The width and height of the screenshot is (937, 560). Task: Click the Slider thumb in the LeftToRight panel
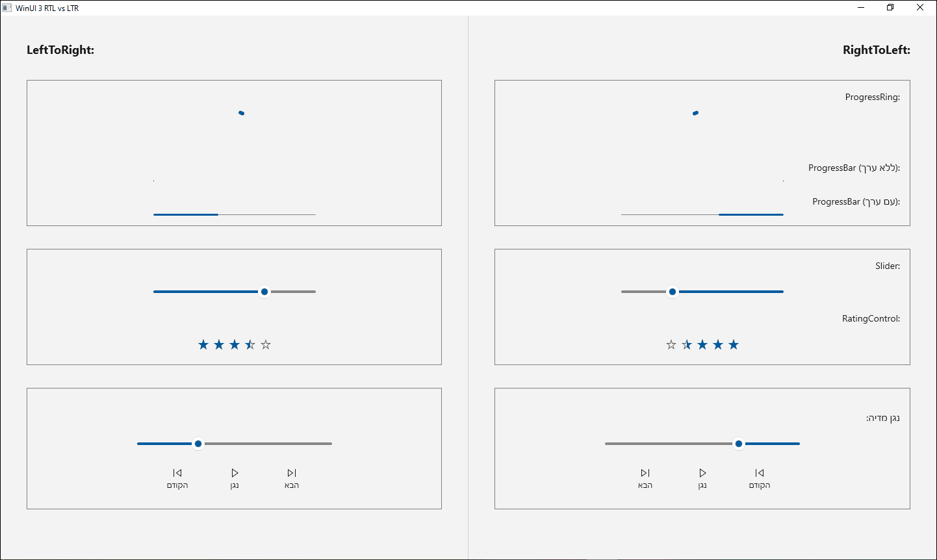coord(264,292)
